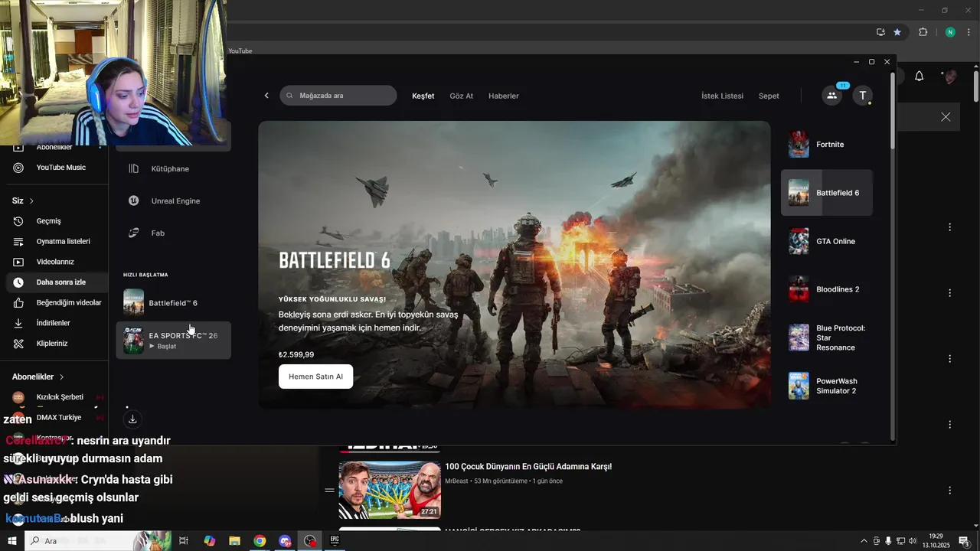Open the MrBeast channel link
This screenshot has width=980, height=551.
(x=457, y=481)
